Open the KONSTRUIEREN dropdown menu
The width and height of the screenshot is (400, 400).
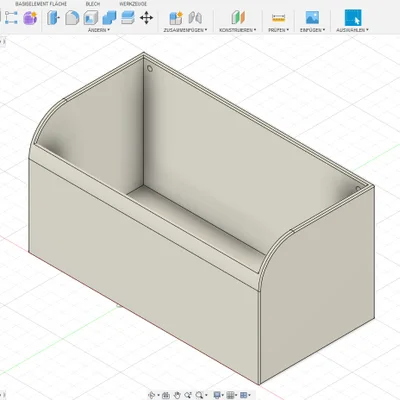238,30
